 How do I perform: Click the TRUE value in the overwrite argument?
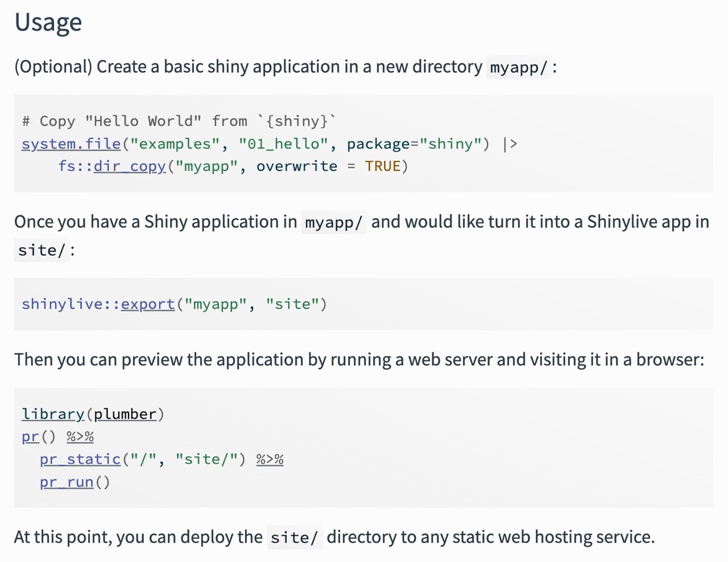pyautogui.click(x=382, y=166)
